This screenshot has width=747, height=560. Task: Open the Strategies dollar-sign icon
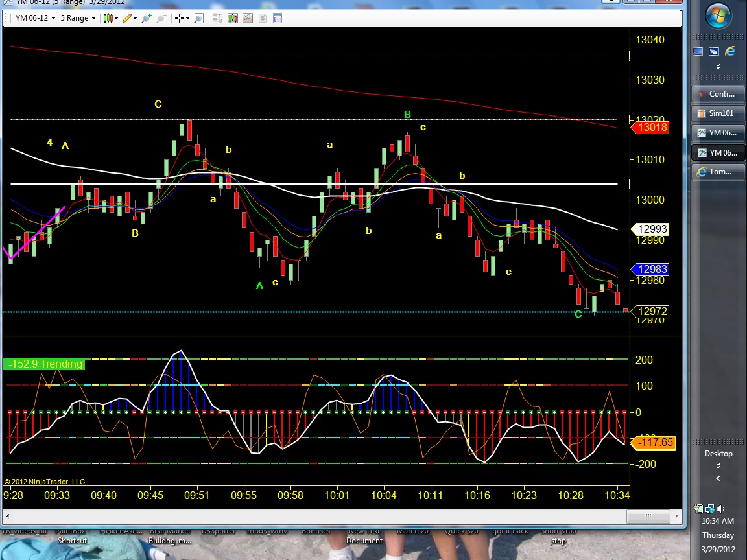[263, 18]
